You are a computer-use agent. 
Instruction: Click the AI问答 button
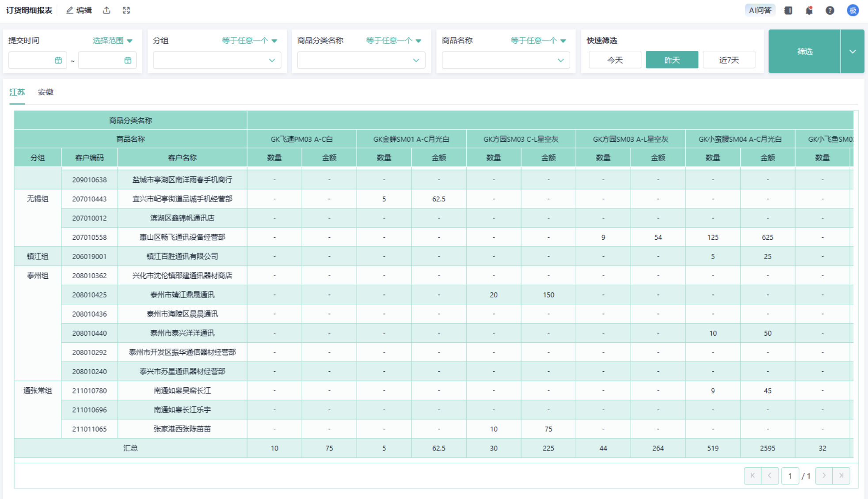coord(759,10)
